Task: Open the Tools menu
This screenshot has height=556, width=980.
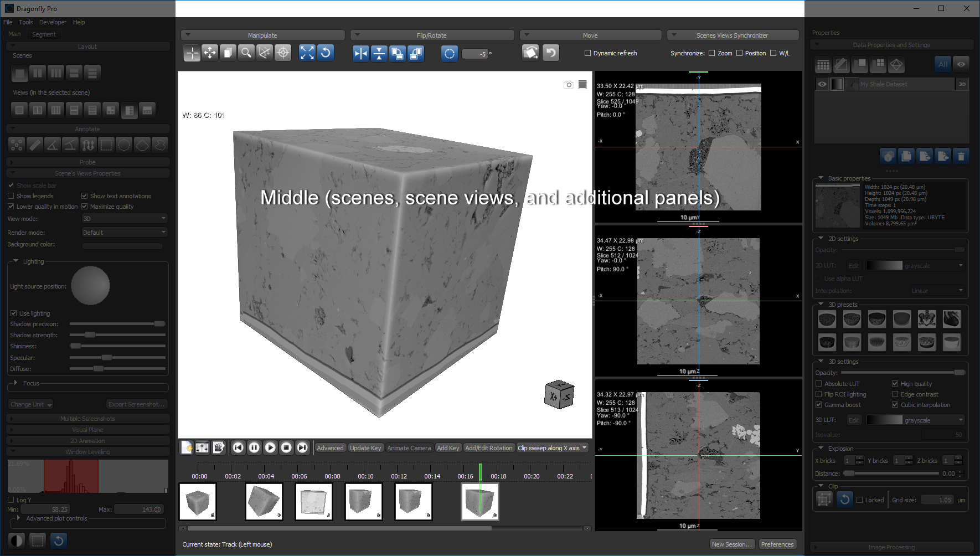Action: pos(25,22)
